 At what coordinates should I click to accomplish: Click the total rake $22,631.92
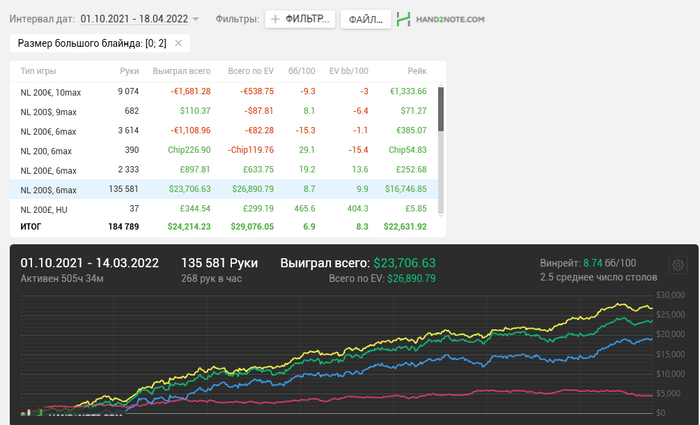point(405,227)
